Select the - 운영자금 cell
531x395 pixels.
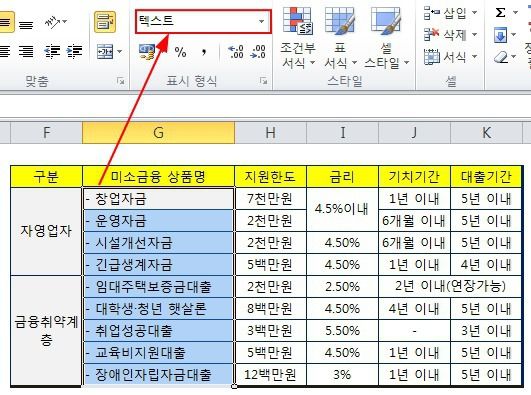[158, 221]
